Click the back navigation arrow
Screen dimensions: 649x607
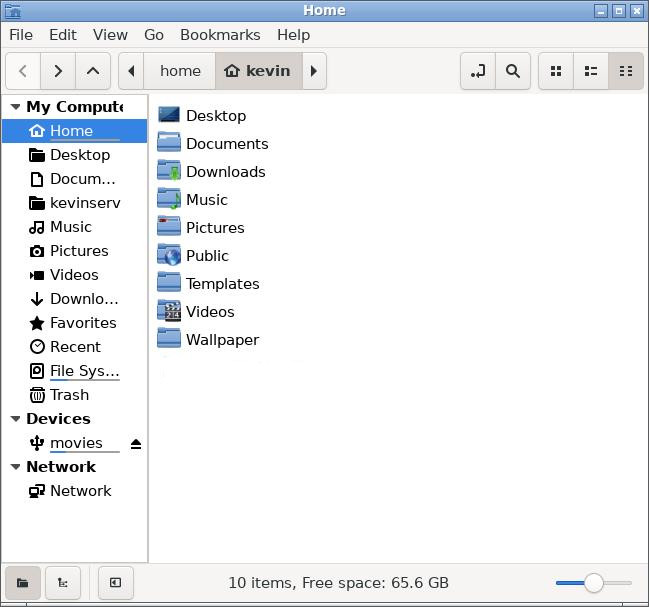coord(23,71)
